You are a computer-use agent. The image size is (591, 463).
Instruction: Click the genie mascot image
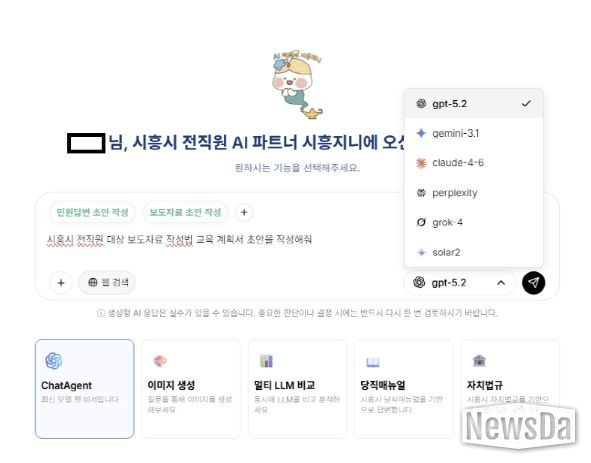[297, 85]
